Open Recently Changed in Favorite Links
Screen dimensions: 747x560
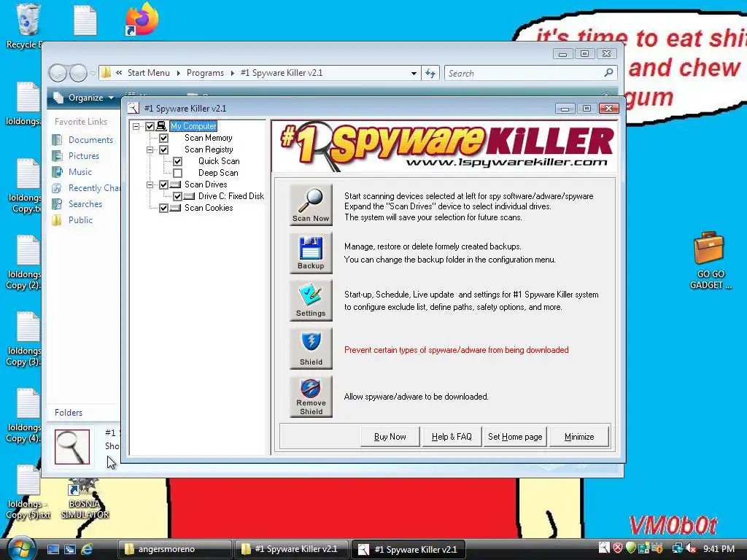pos(86,188)
